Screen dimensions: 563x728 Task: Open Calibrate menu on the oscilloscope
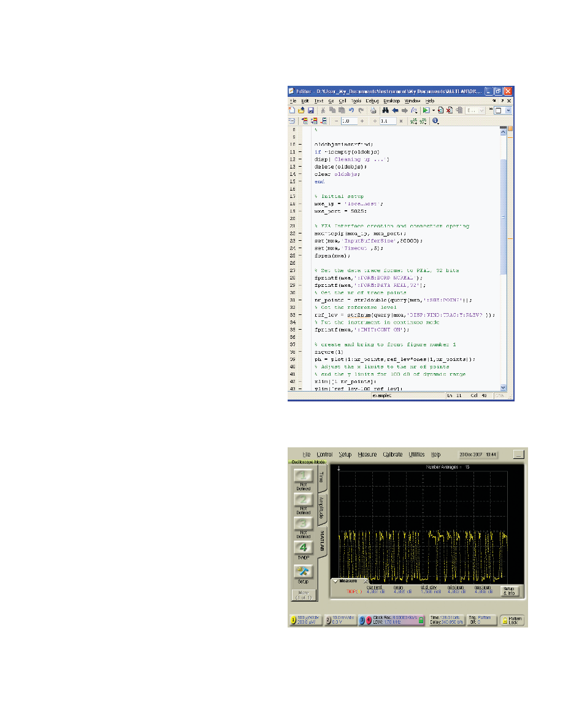tap(393, 455)
